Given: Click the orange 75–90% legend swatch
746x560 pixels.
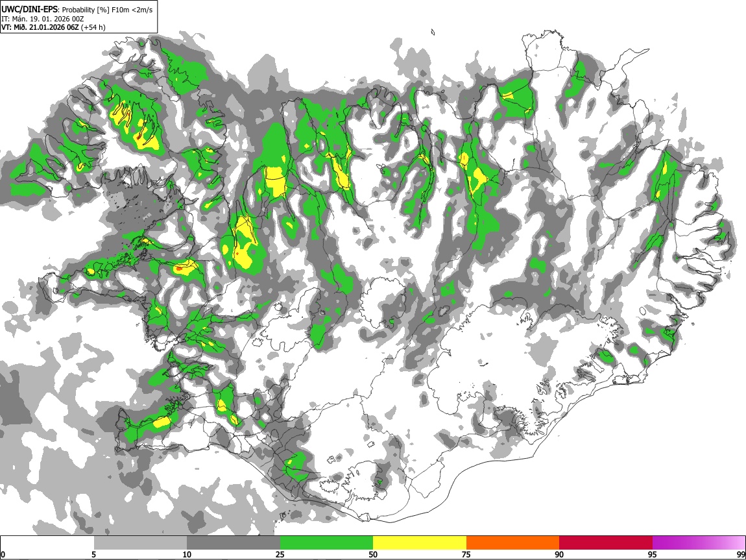Looking at the screenshot, I should pyautogui.click(x=512, y=543).
